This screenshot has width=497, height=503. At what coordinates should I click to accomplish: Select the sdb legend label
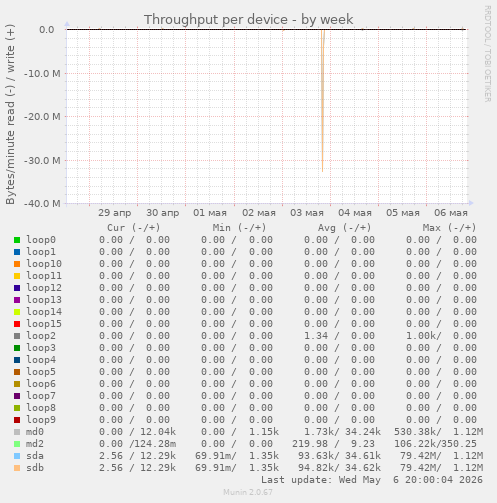tap(35, 468)
